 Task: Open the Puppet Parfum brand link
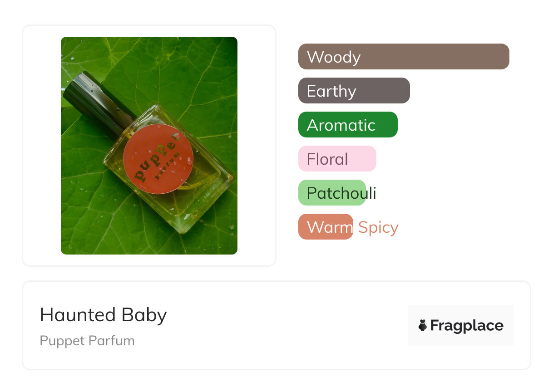87,341
